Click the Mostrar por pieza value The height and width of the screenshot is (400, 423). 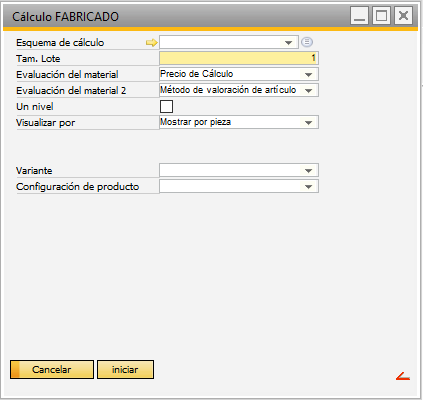tap(195, 122)
